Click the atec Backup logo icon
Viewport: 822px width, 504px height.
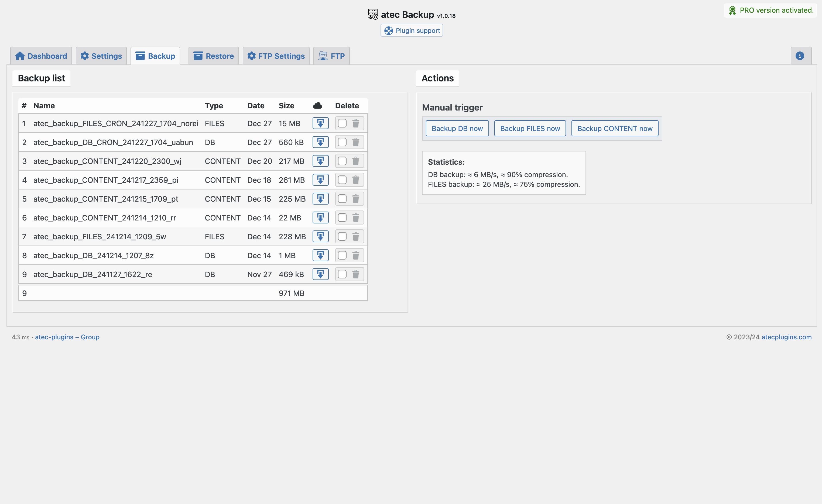373,14
